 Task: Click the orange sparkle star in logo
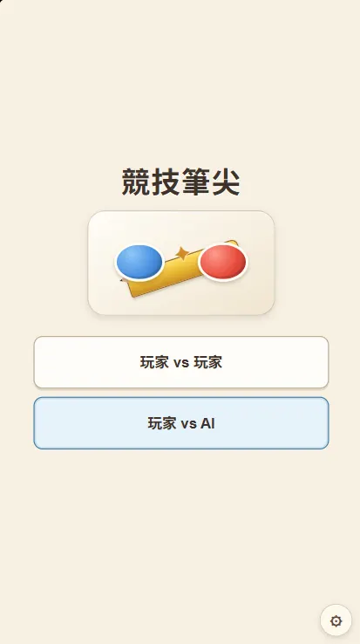pos(182,253)
